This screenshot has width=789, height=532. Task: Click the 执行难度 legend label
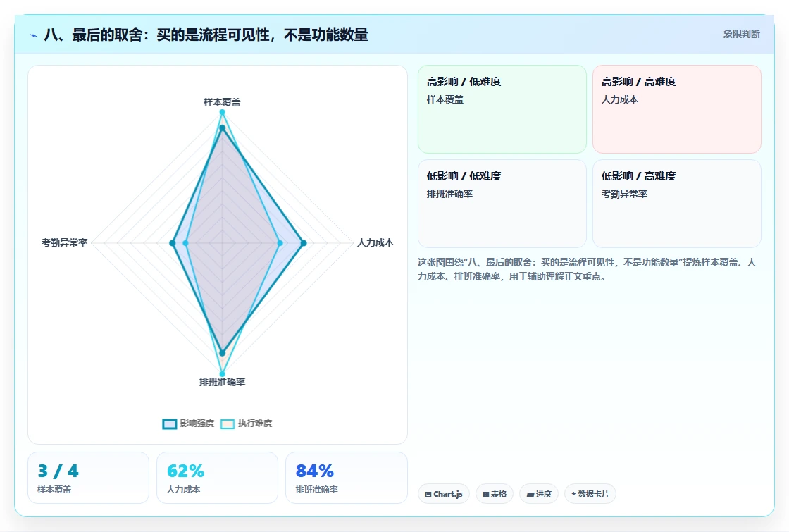[255, 423]
